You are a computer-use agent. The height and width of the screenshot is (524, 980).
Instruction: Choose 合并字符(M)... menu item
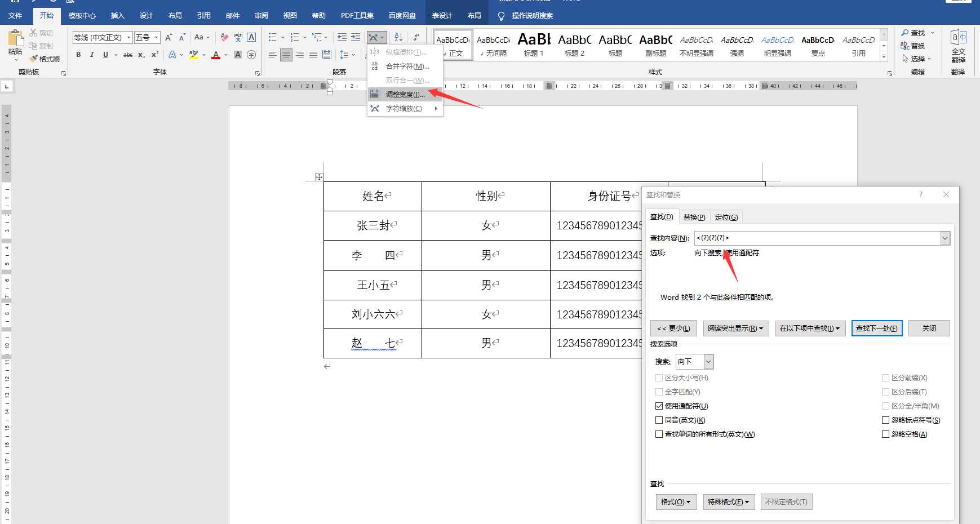coord(405,66)
